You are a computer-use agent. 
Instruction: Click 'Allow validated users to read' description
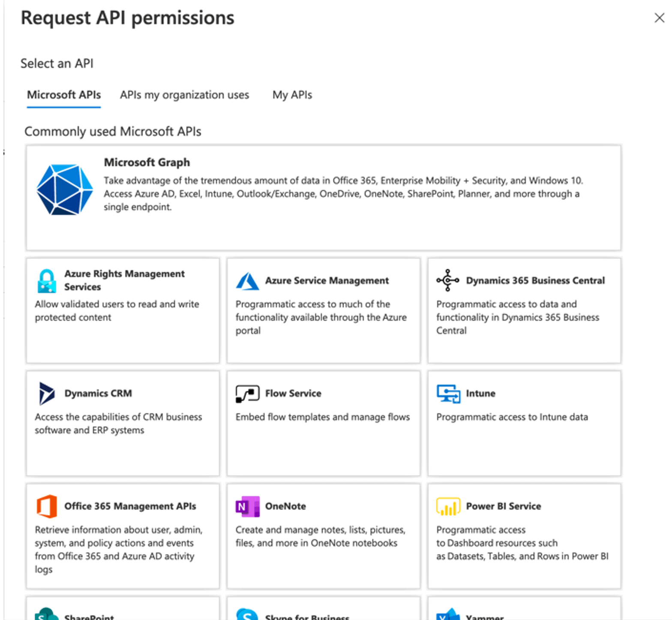tap(117, 311)
